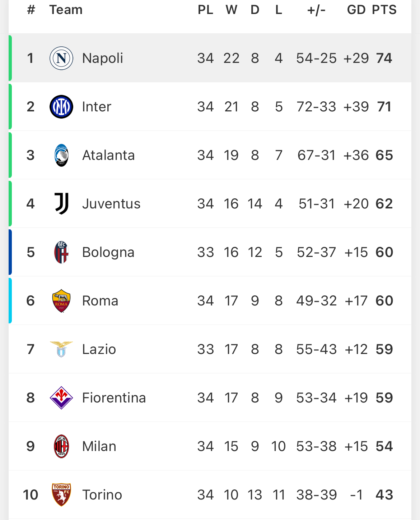Screen dimensions: 420x520
Task: Open the Atalanta crest icon
Action: click(61, 155)
